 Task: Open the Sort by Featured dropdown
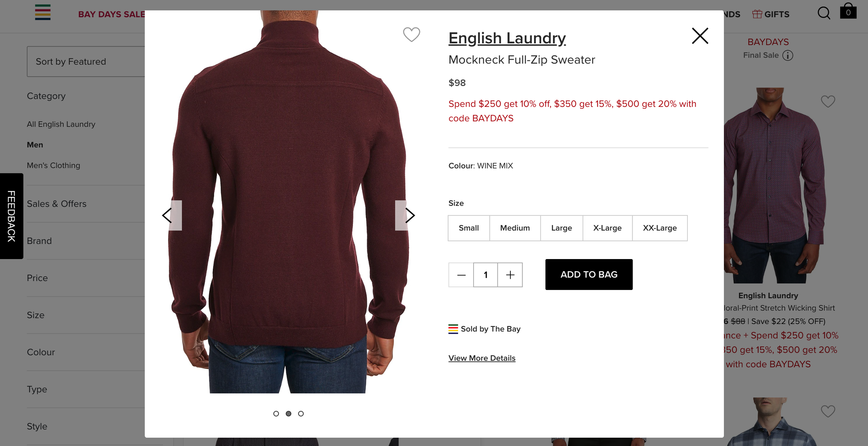[x=86, y=61]
